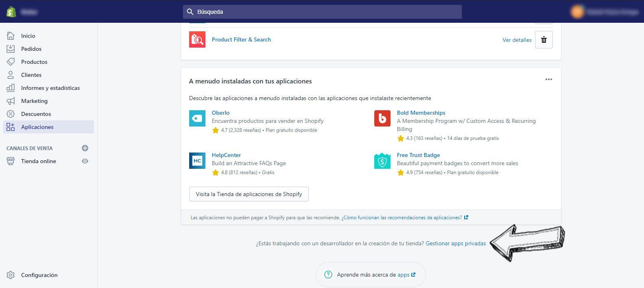The height and width of the screenshot is (288, 644).
Task: Click Visita la Tienda de aplicaciones de Shopify
Action: click(x=249, y=194)
